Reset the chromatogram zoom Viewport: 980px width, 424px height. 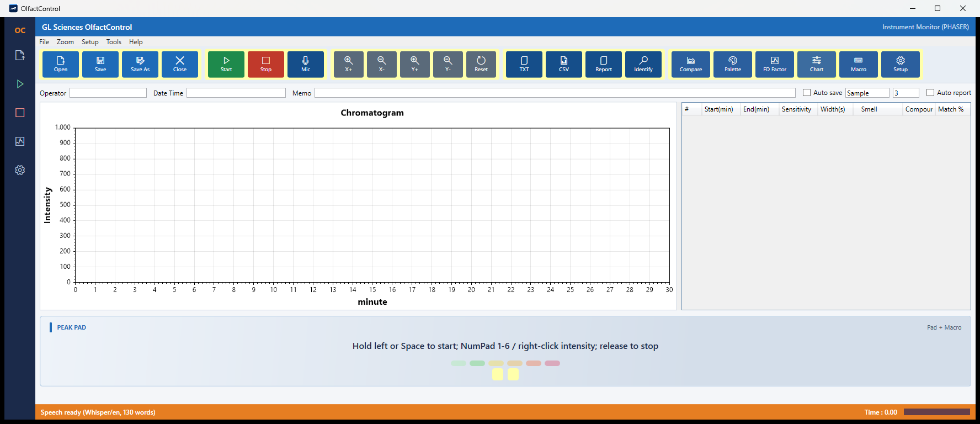(x=481, y=64)
